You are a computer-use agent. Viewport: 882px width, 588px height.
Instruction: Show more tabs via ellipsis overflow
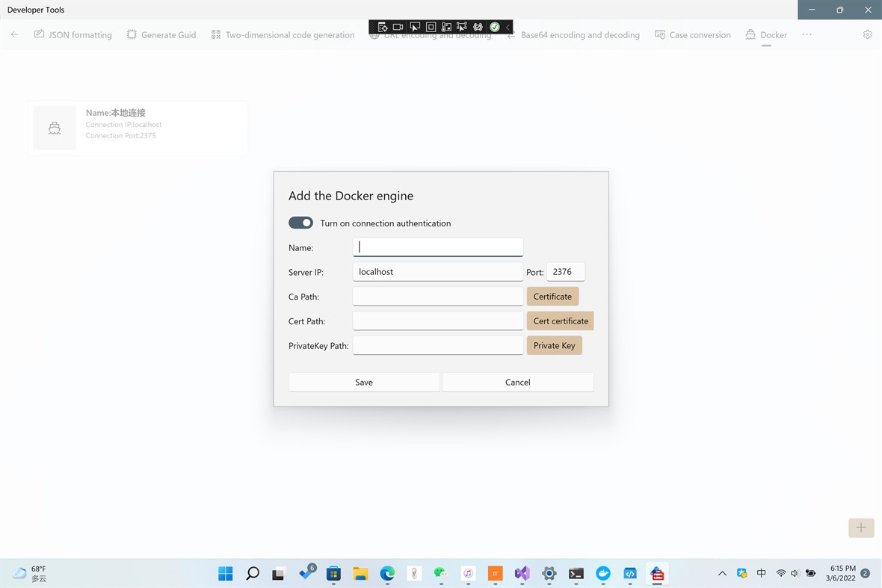pyautogui.click(x=807, y=34)
